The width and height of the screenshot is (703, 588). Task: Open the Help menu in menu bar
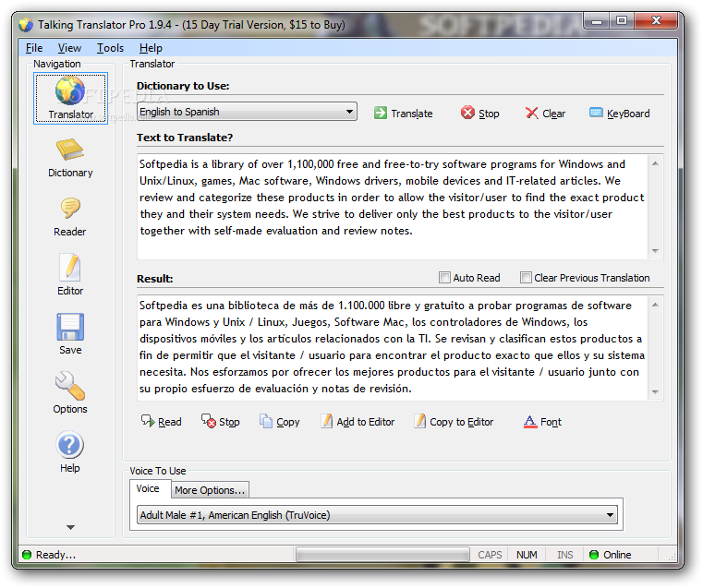pos(151,48)
